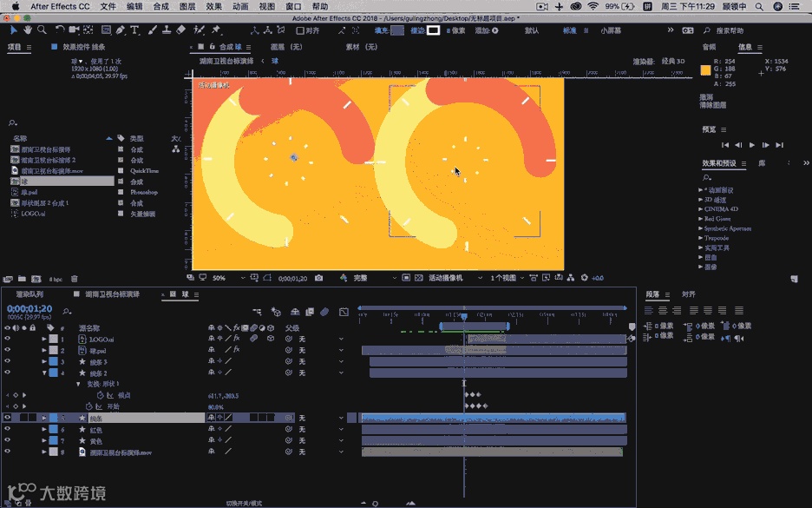The width and height of the screenshot is (812, 508).
Task: Collapse the 线条 2 layer properties
Action: point(45,373)
